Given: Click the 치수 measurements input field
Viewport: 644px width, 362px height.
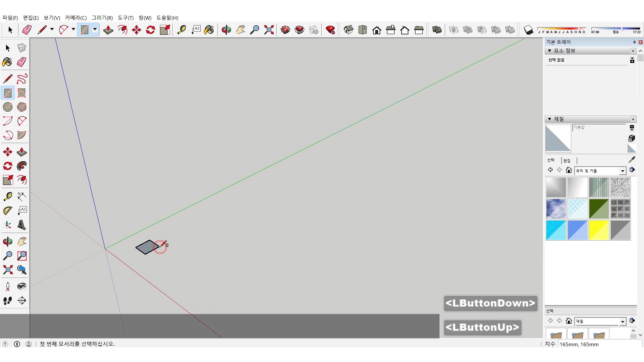Looking at the screenshot, I should (600, 344).
